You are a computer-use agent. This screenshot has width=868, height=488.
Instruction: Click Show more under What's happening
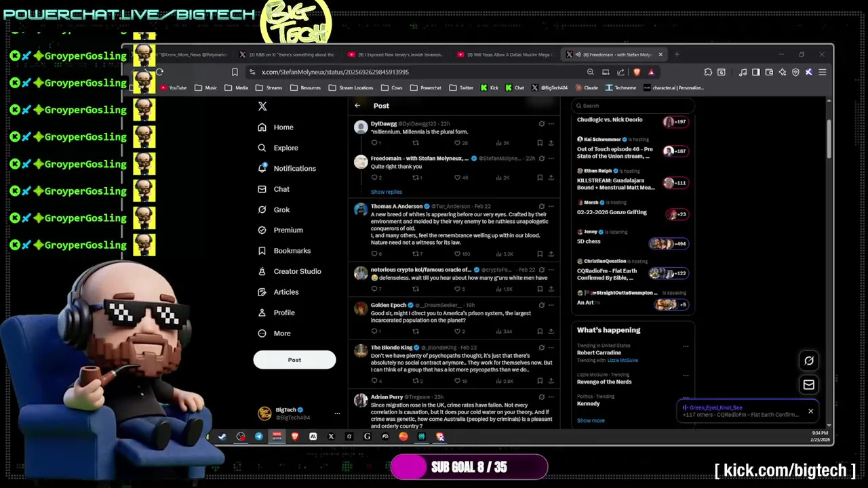tap(591, 421)
